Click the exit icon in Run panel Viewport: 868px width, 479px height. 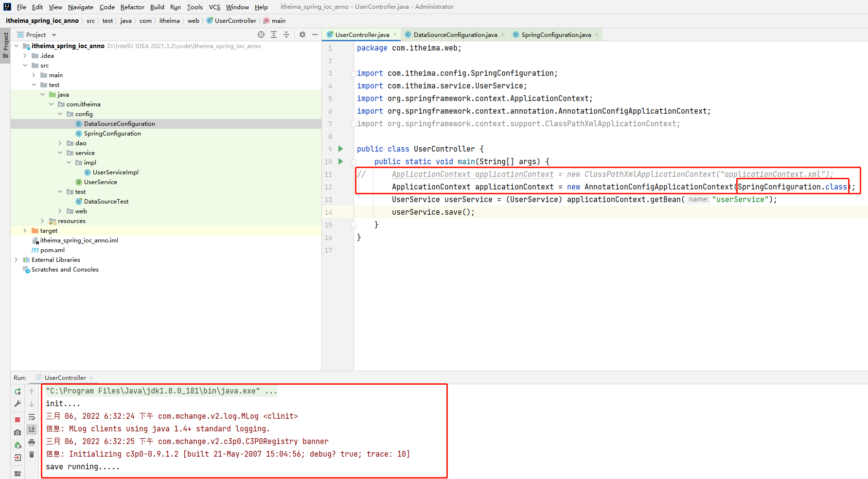18,457
